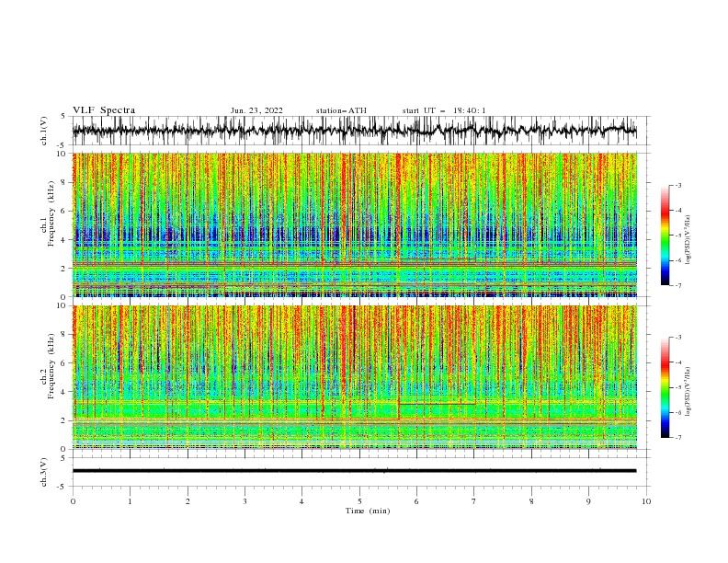Click the ch.1 spectrogram color scale bar
The image size is (728, 563).
pyautogui.click(x=665, y=236)
